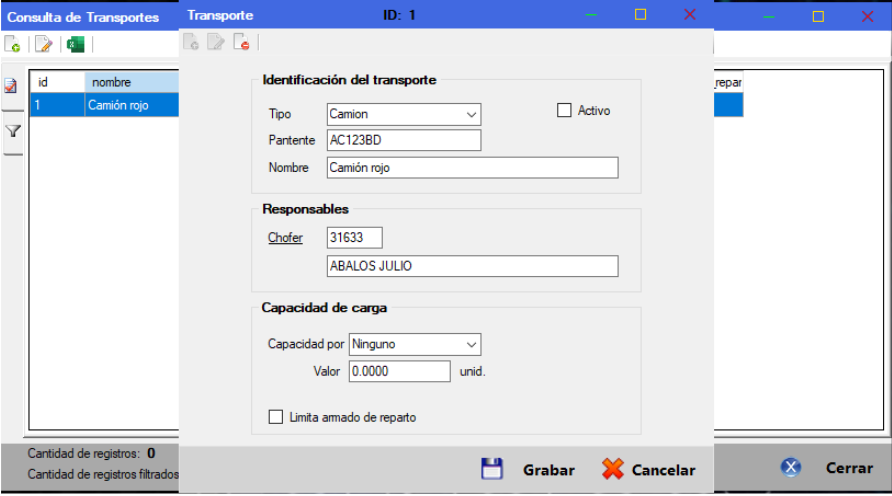The width and height of the screenshot is (892, 496).
Task: Click the floppy disk save icon
Action: coord(492,469)
